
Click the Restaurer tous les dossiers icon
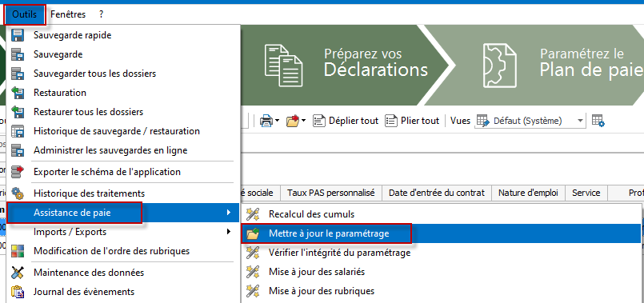click(x=18, y=112)
